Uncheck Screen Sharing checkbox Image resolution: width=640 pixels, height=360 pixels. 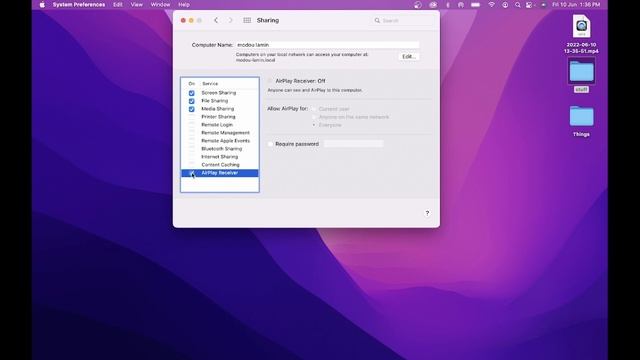(x=191, y=93)
